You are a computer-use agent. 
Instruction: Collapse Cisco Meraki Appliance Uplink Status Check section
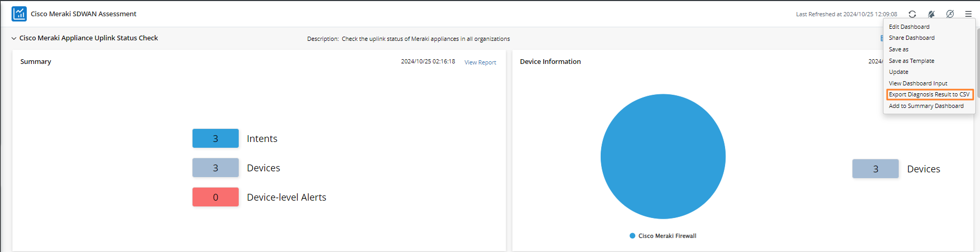pyautogui.click(x=14, y=38)
